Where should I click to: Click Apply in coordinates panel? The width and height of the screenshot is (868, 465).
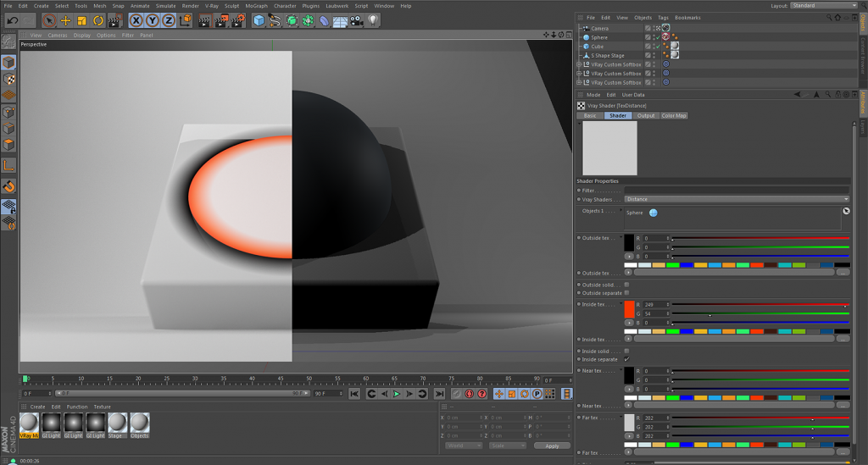click(x=552, y=446)
